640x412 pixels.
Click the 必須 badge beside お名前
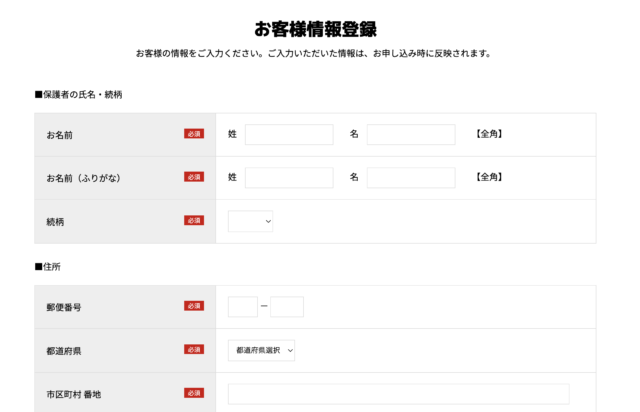[194, 134]
